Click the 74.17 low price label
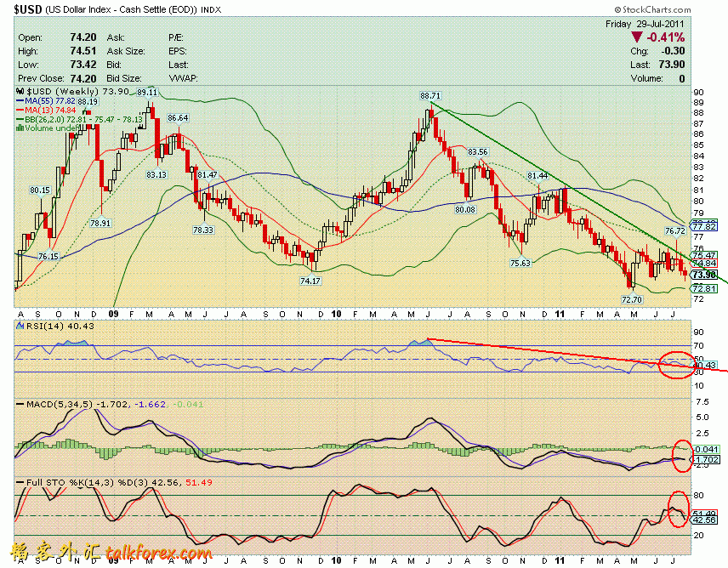 pos(310,281)
